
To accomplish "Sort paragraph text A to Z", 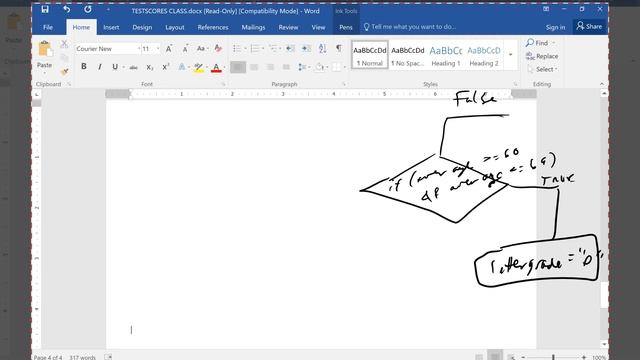I will pyautogui.click(x=322, y=49).
